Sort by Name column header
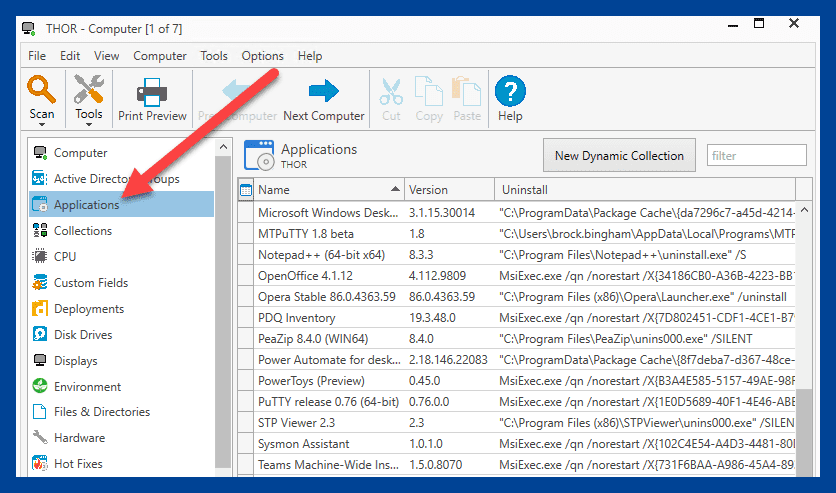 click(x=328, y=190)
